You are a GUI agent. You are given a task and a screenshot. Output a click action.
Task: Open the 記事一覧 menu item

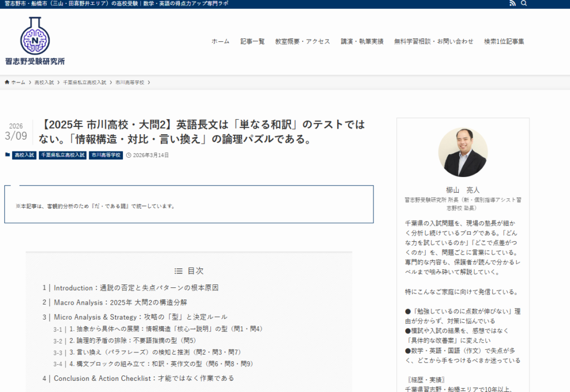coord(253,41)
